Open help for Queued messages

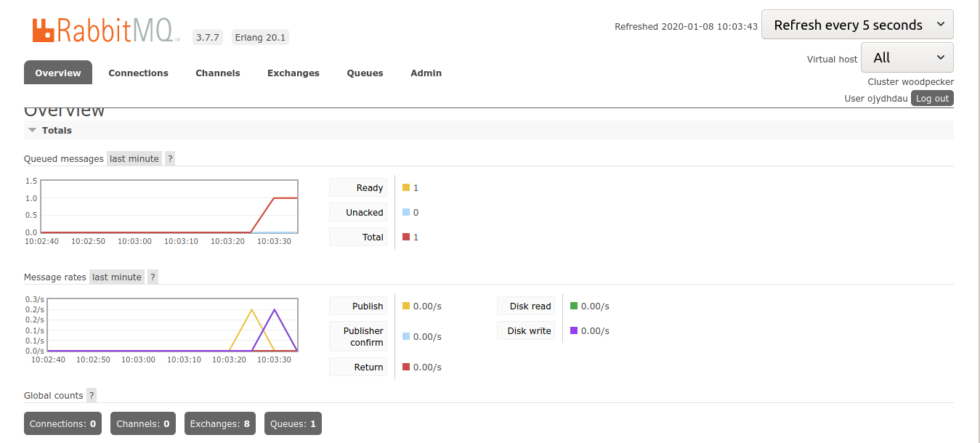pyautogui.click(x=170, y=158)
